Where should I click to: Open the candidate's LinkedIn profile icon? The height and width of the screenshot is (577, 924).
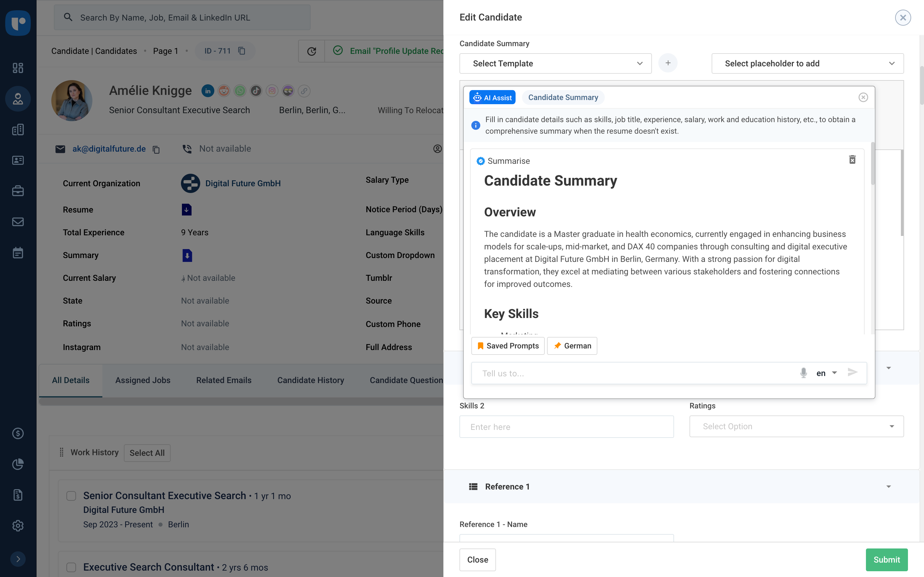(x=208, y=91)
